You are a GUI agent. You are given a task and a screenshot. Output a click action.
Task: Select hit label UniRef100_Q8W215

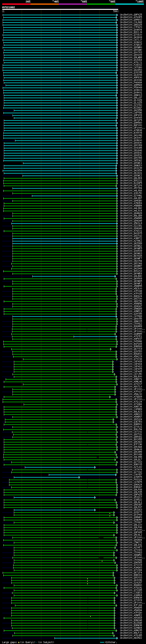tap(131, 321)
